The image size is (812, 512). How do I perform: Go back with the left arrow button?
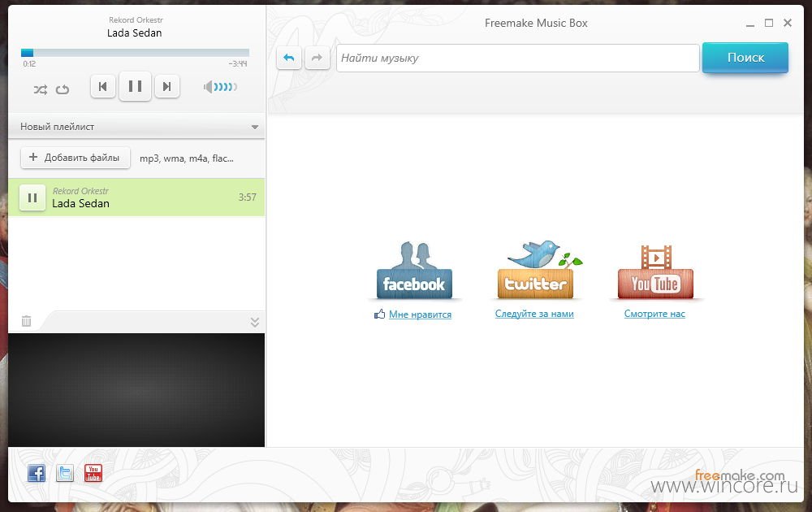289,58
